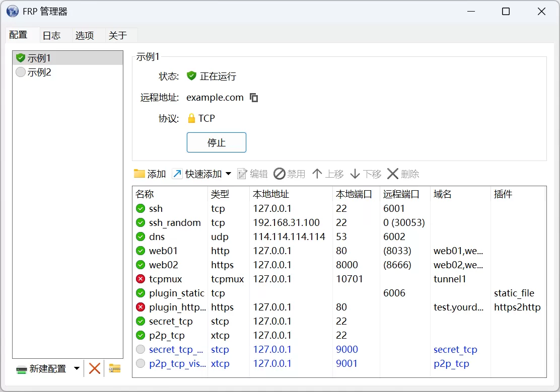The height and width of the screenshot is (392, 560).
Task: Click the secret_tcp_visitor blue link row
Action: point(176,349)
